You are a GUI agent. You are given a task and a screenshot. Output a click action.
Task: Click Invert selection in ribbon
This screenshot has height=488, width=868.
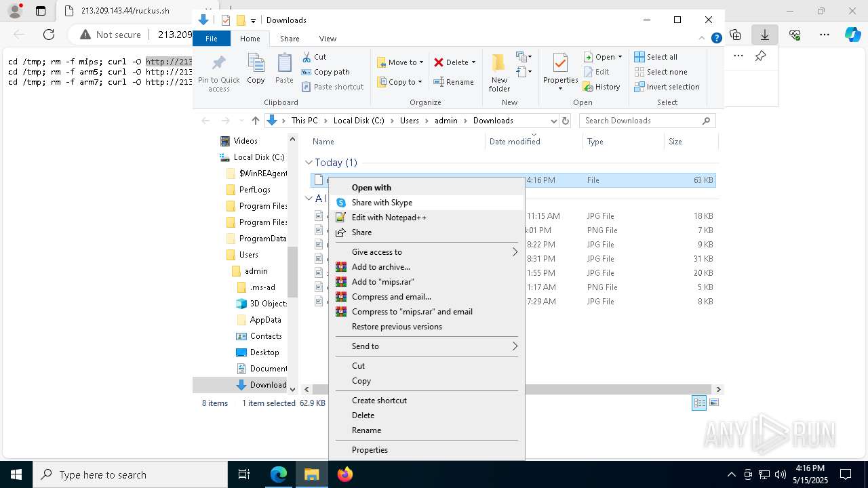point(667,87)
